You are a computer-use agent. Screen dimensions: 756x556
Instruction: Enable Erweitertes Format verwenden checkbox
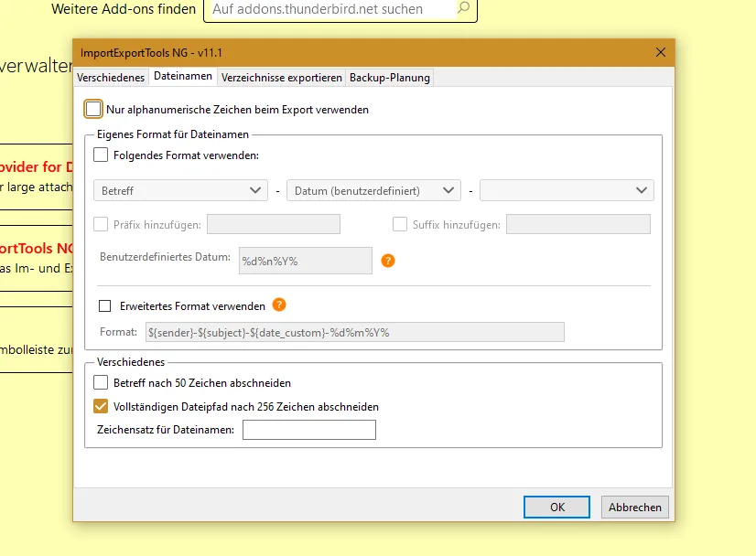[x=104, y=306]
